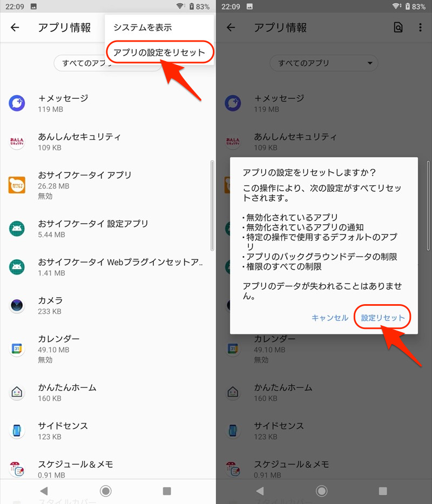
Task: Tap the +メッセージ icon in the undimmed list
Action: click(x=17, y=103)
